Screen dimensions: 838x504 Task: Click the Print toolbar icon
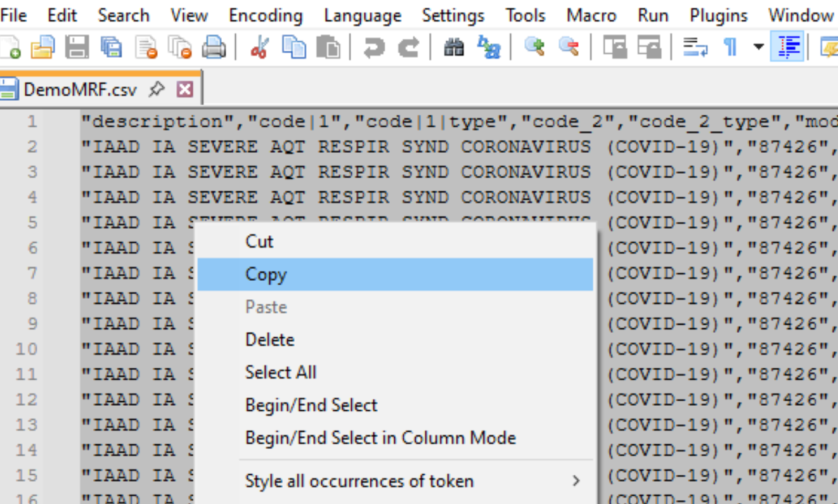point(214,47)
